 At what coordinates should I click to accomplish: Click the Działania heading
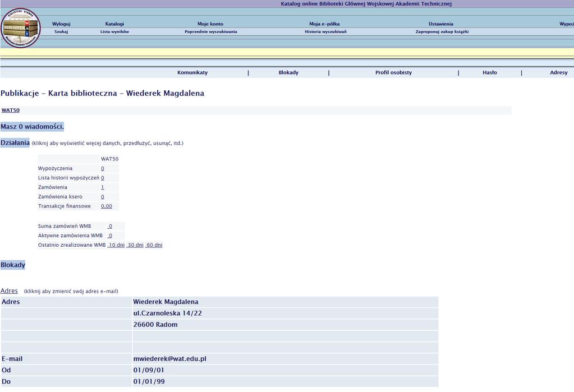click(x=15, y=143)
